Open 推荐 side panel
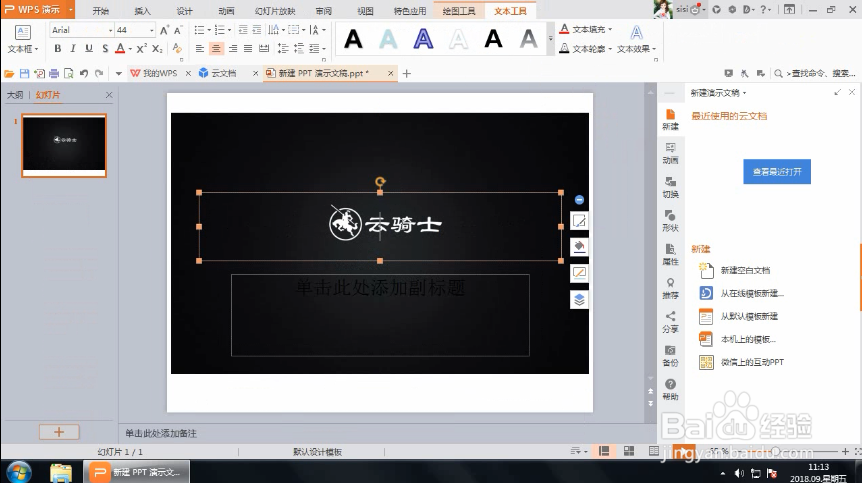The width and height of the screenshot is (862, 483). tap(670, 288)
